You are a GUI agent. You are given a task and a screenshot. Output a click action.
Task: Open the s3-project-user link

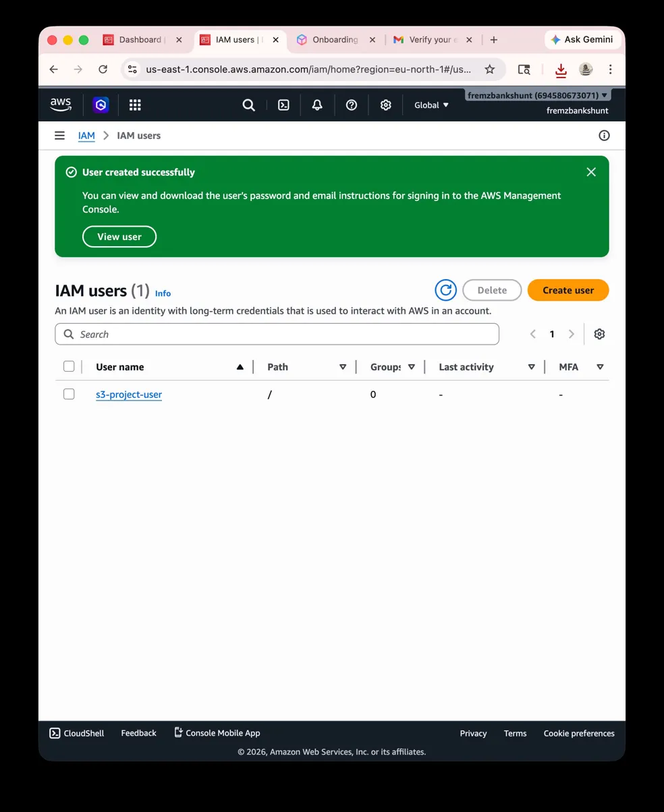(129, 395)
